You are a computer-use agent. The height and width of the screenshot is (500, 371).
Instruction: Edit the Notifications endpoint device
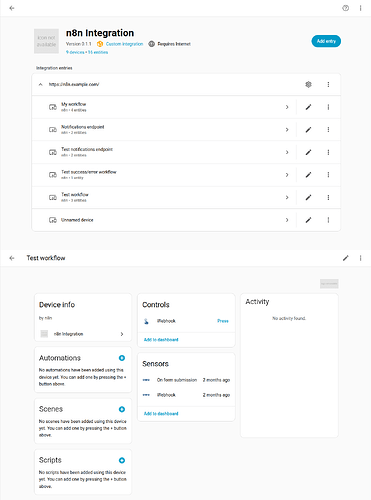coord(308,130)
